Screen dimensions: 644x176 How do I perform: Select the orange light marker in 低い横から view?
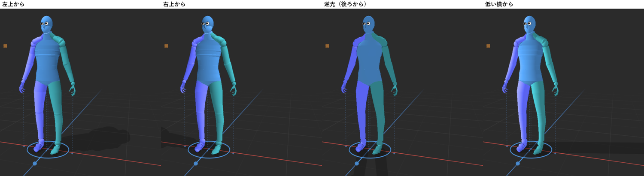488,45
